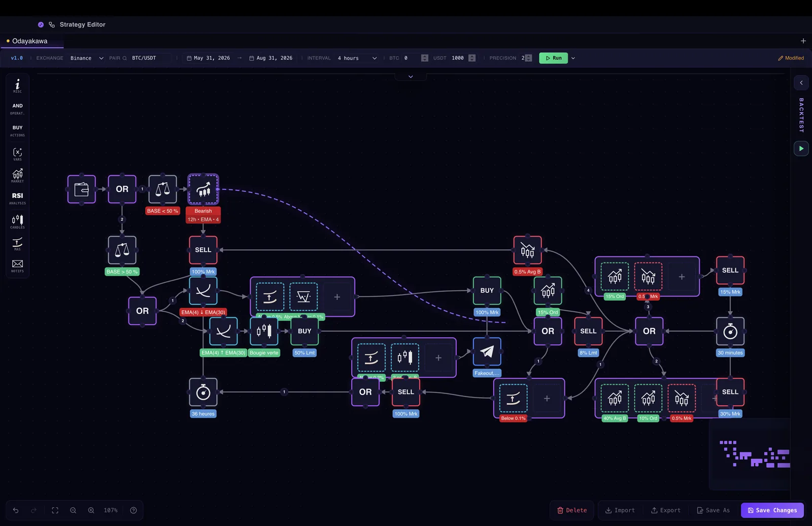Select the Bougie verte candle node

[x=264, y=331]
